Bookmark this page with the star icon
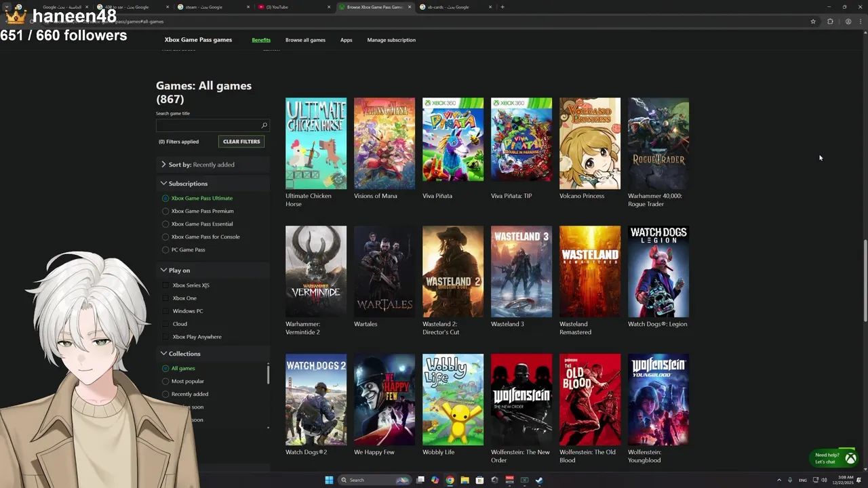This screenshot has height=488, width=868. (x=813, y=22)
